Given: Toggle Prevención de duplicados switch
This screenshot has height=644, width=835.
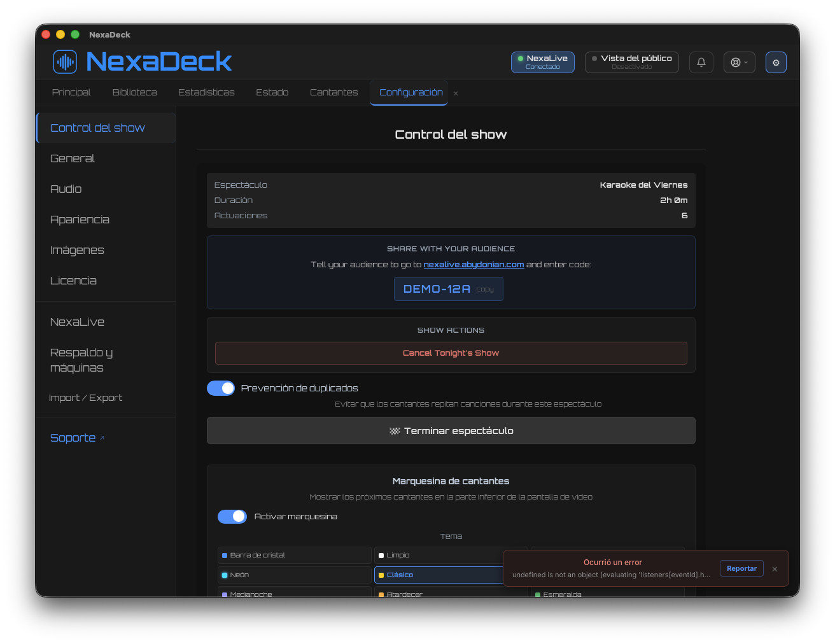Looking at the screenshot, I should 221,388.
